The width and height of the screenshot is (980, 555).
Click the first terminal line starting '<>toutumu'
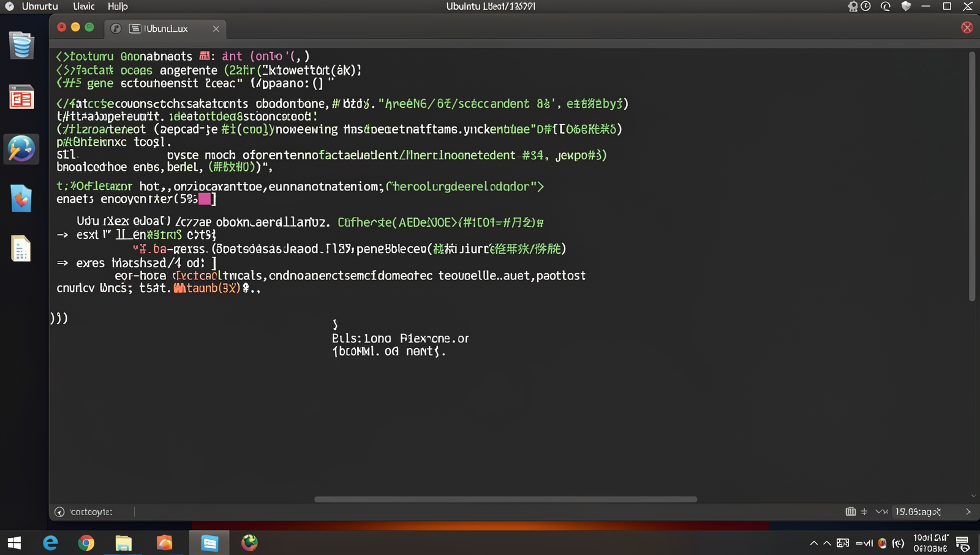(x=183, y=56)
